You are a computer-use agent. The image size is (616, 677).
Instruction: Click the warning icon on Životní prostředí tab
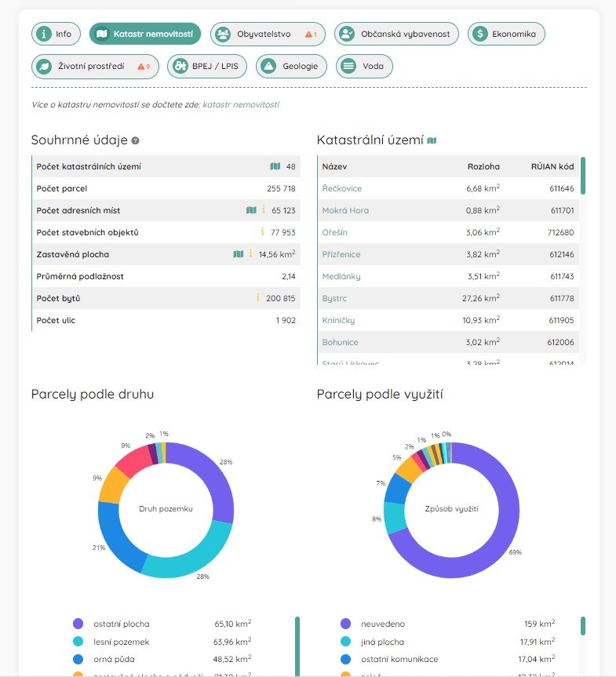pyautogui.click(x=140, y=67)
